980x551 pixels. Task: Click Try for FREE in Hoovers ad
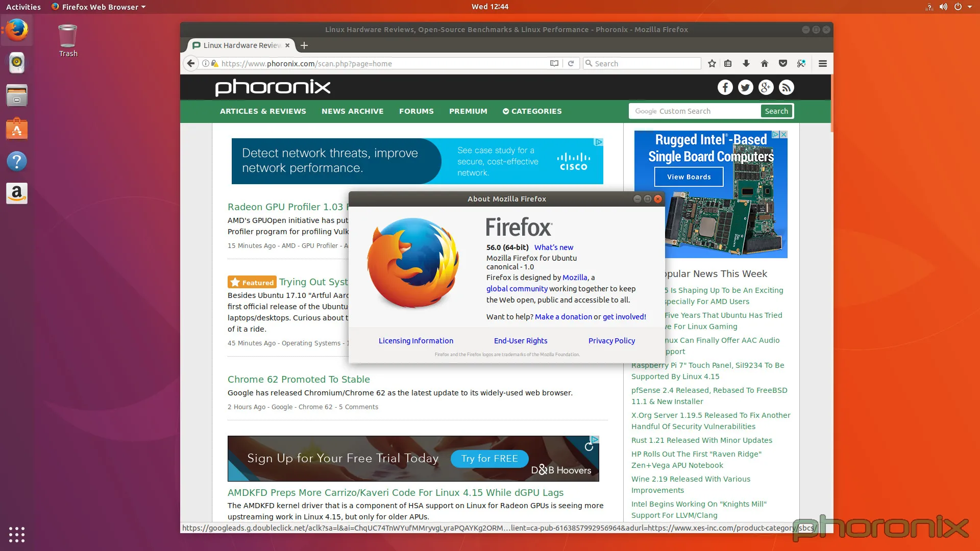point(489,459)
